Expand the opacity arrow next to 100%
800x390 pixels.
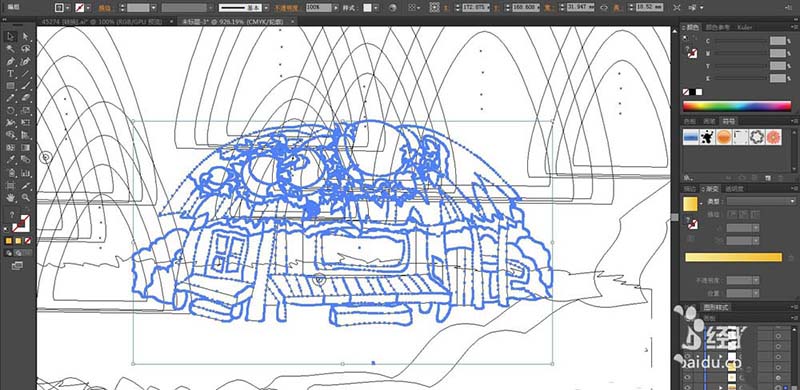point(335,8)
